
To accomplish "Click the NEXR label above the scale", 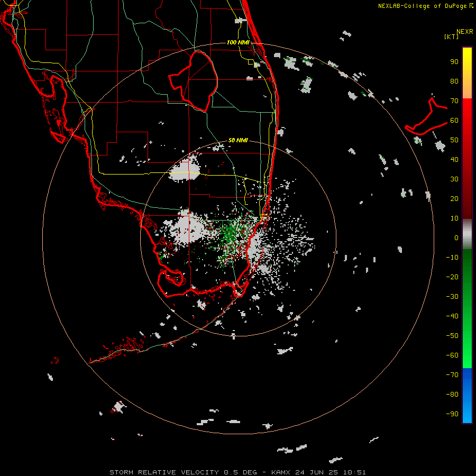I will tap(465, 32).
